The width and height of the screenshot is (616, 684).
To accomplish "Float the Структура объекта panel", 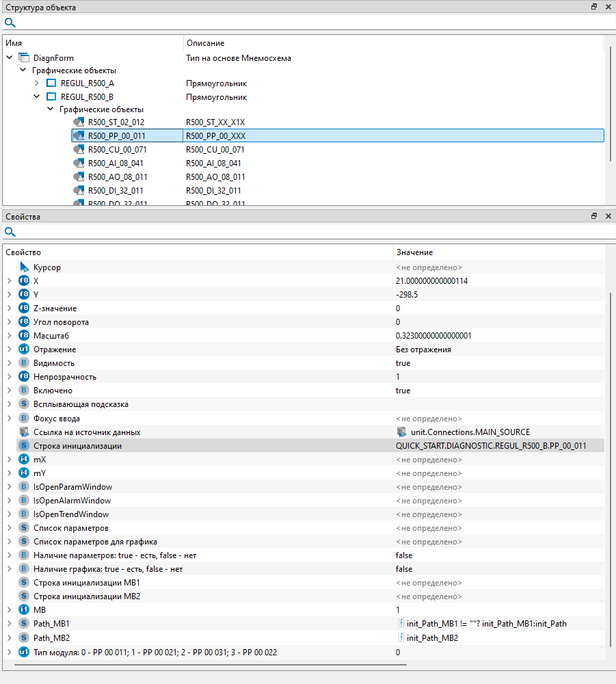I will (x=594, y=7).
